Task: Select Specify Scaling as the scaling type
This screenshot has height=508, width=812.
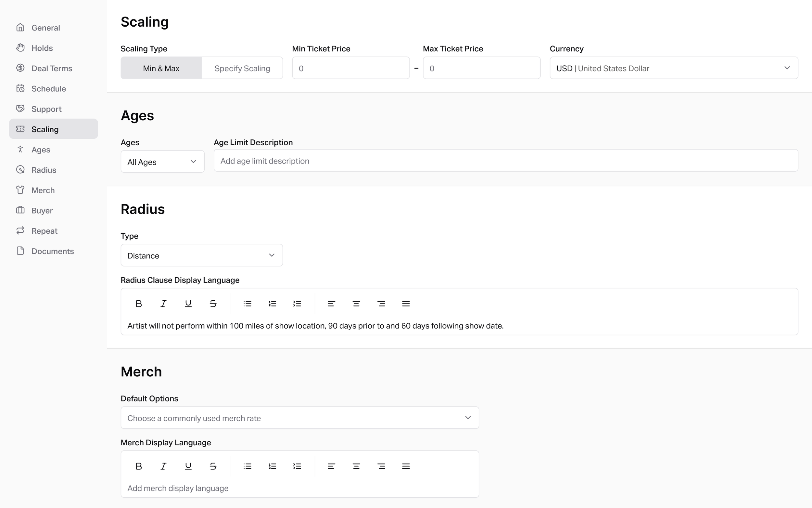Action: coord(242,68)
